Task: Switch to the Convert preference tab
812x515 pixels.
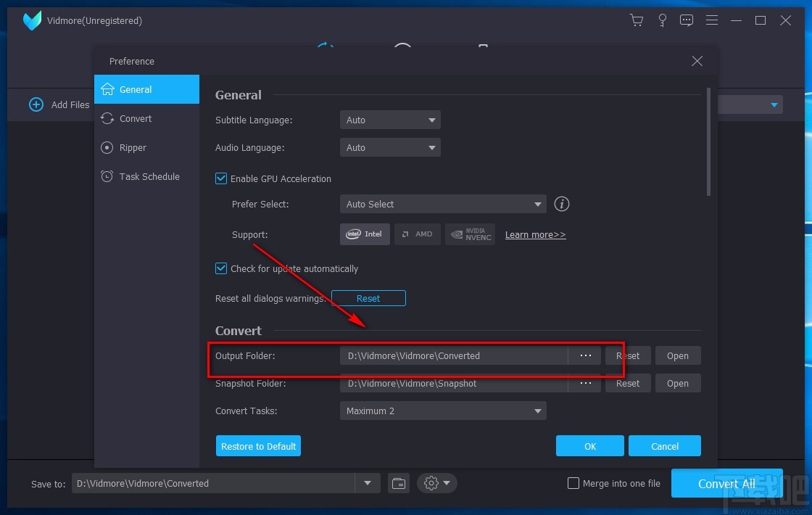Action: click(x=146, y=119)
